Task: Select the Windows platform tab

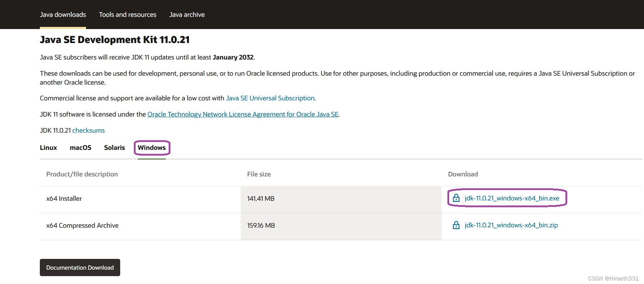Action: point(152,148)
